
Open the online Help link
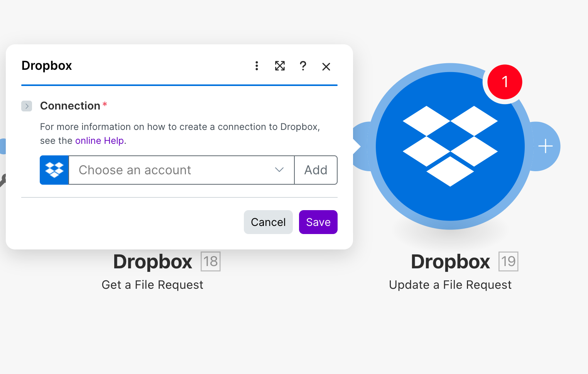[100, 141]
